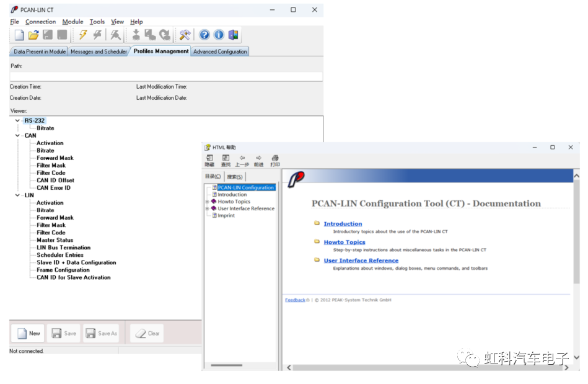Click the PEAK logo in help page header
The image size is (588, 384).
pos(296,179)
